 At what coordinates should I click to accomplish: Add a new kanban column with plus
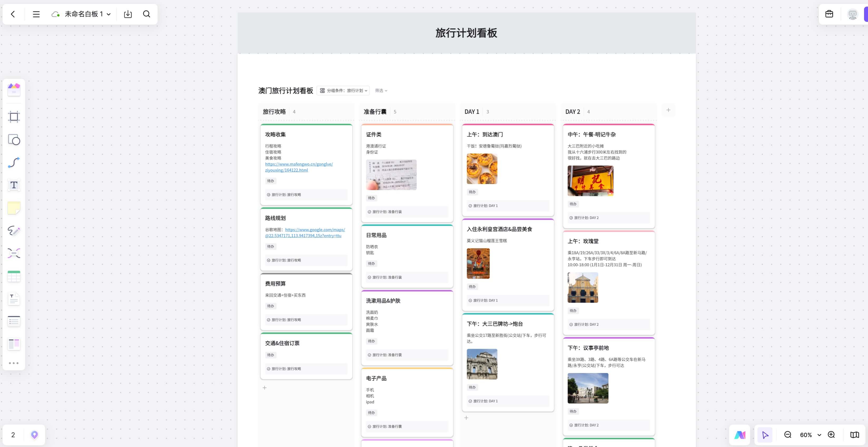coord(668,110)
